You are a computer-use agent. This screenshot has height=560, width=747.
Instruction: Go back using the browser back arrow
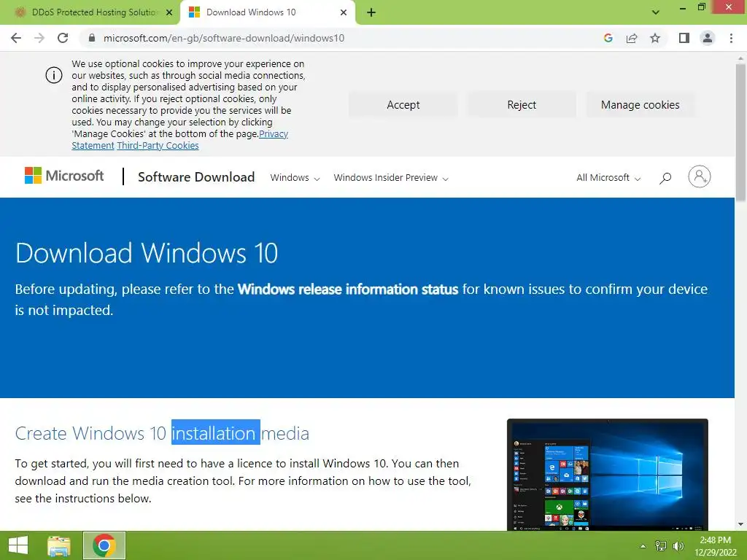coord(16,38)
